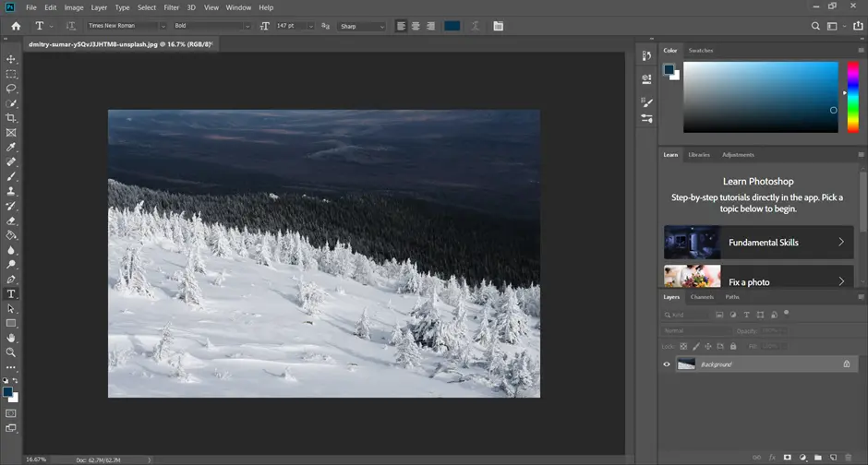The image size is (868, 465).
Task: Select the Brush tool
Action: pyautogui.click(x=11, y=176)
